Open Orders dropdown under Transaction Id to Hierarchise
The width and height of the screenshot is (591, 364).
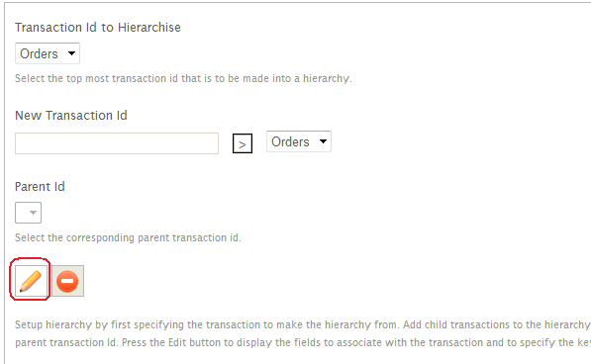click(48, 53)
